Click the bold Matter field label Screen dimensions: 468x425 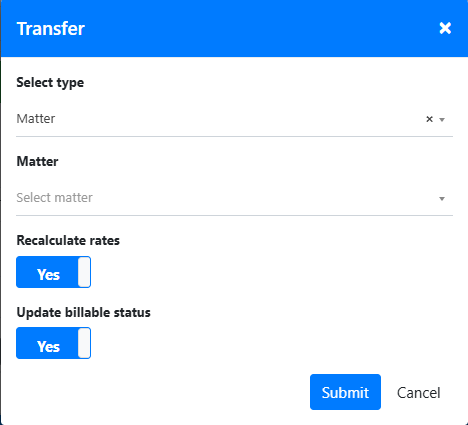coord(37,161)
